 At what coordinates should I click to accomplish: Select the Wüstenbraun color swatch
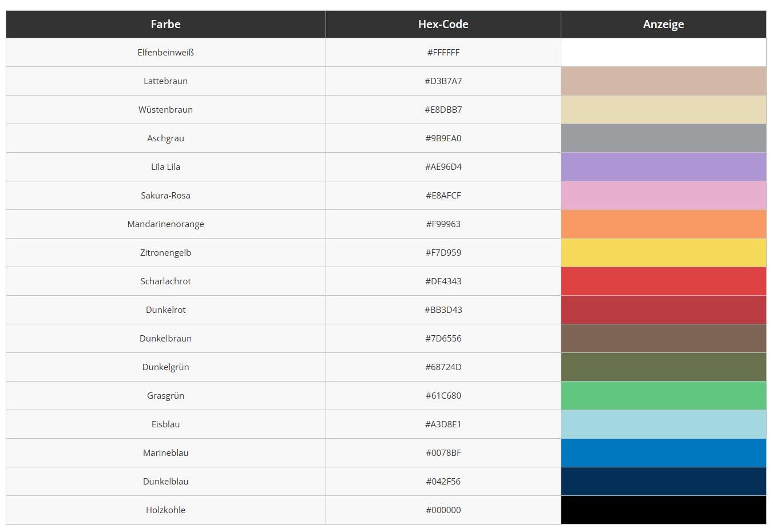[x=663, y=109]
